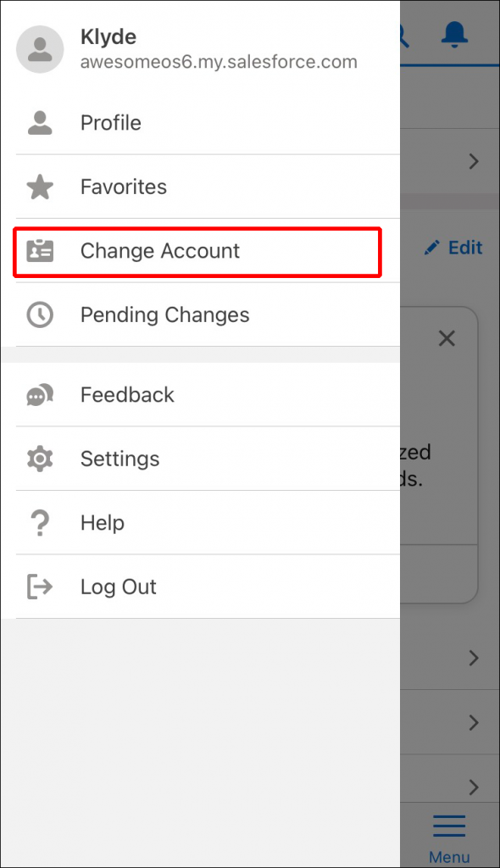Click the Profile person icon
The height and width of the screenshot is (868, 500).
[40, 122]
